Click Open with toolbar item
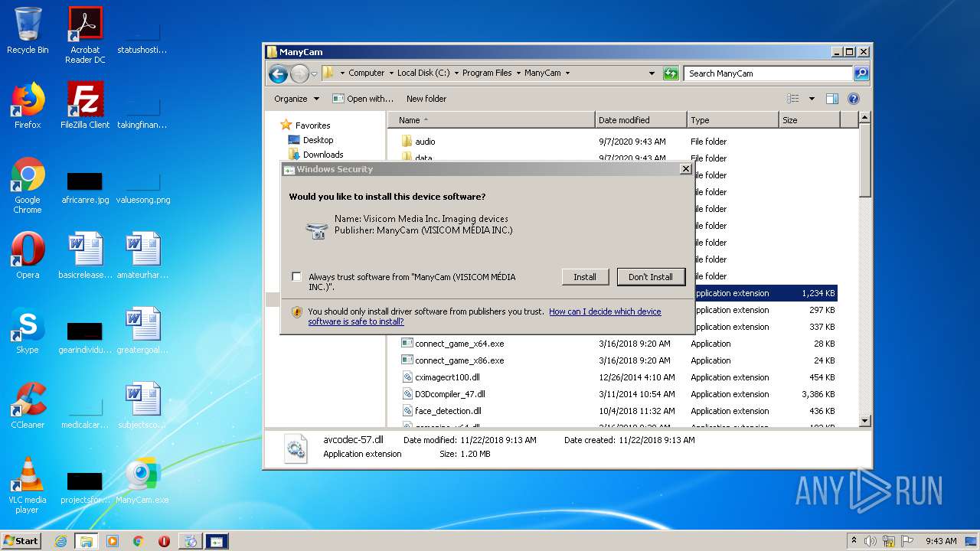980x551 pixels. (363, 99)
